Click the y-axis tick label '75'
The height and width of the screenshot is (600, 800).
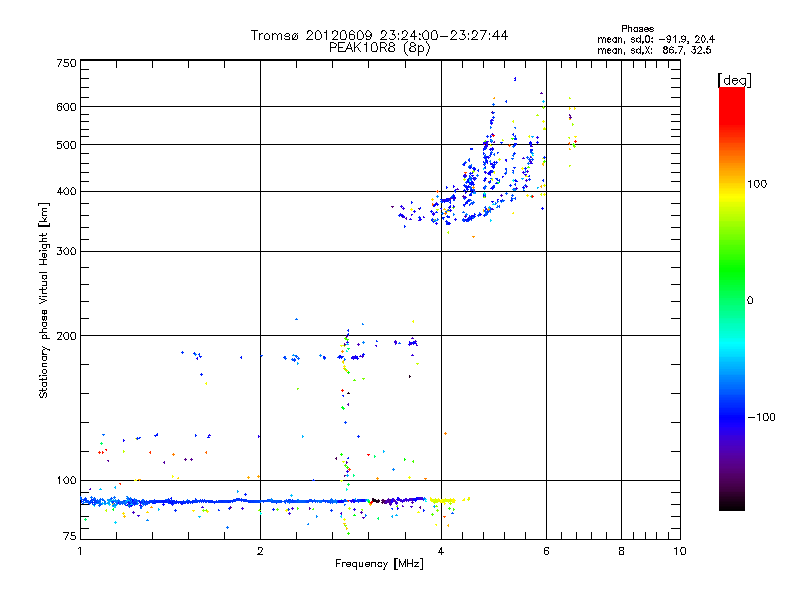click(70, 536)
